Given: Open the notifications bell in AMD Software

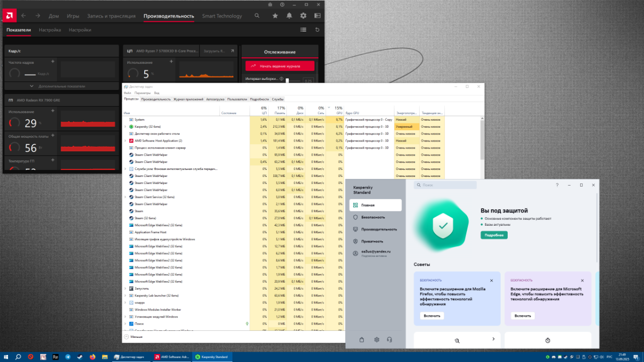Looking at the screenshot, I should click(289, 16).
